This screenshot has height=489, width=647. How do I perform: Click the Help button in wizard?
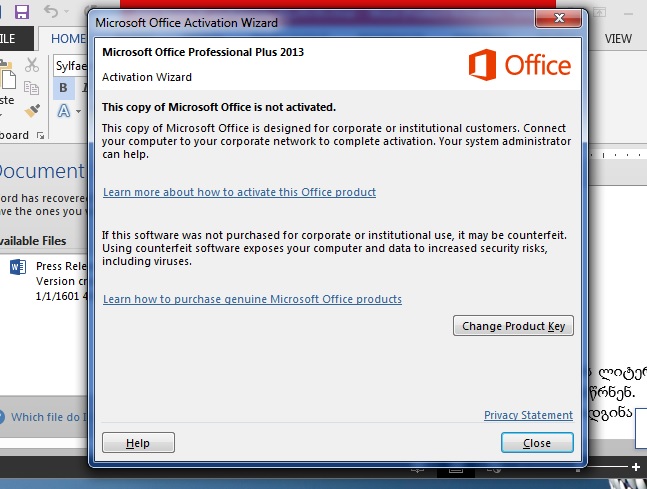[138, 443]
